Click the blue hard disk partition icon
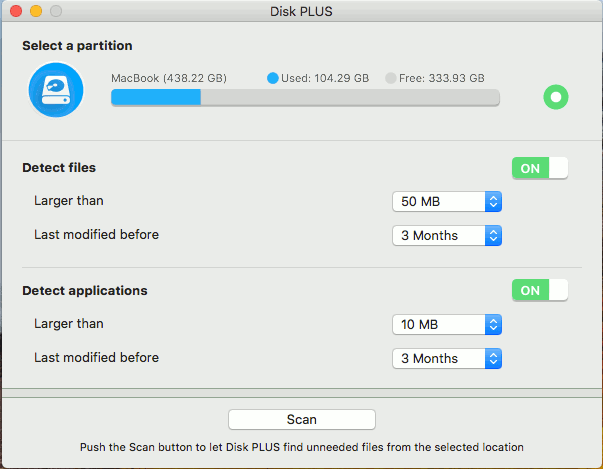This screenshot has height=469, width=603. click(56, 90)
